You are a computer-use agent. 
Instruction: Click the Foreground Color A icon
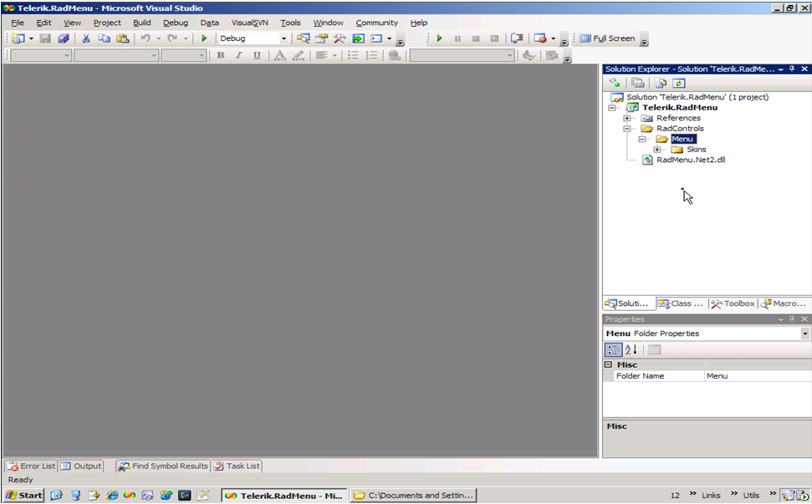(279, 55)
